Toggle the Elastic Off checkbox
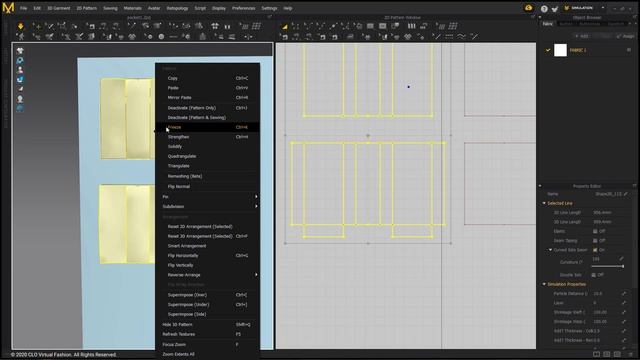The height and width of the screenshot is (360, 640). pos(595,231)
